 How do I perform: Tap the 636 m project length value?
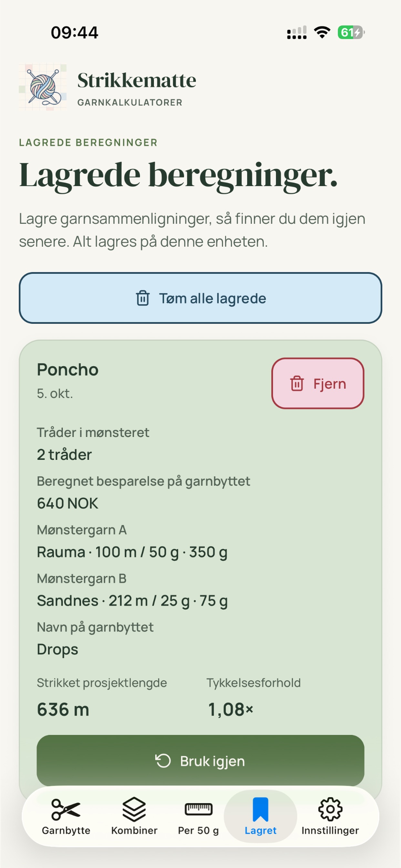pyautogui.click(x=63, y=709)
